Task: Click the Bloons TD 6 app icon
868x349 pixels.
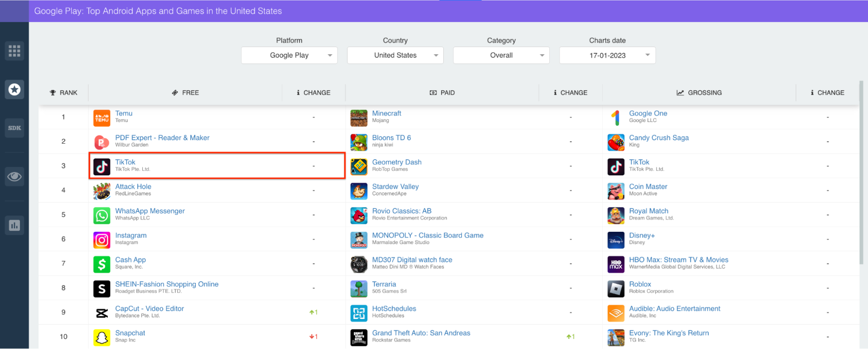Action: pos(359,142)
